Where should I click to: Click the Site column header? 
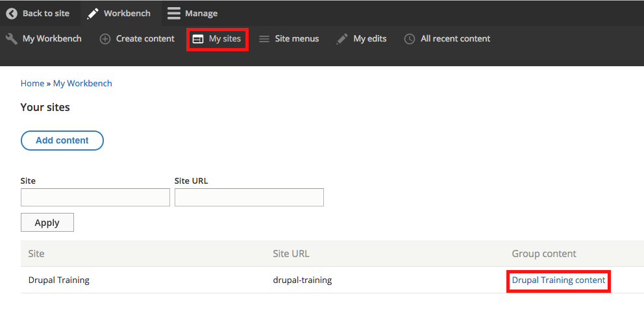click(36, 254)
